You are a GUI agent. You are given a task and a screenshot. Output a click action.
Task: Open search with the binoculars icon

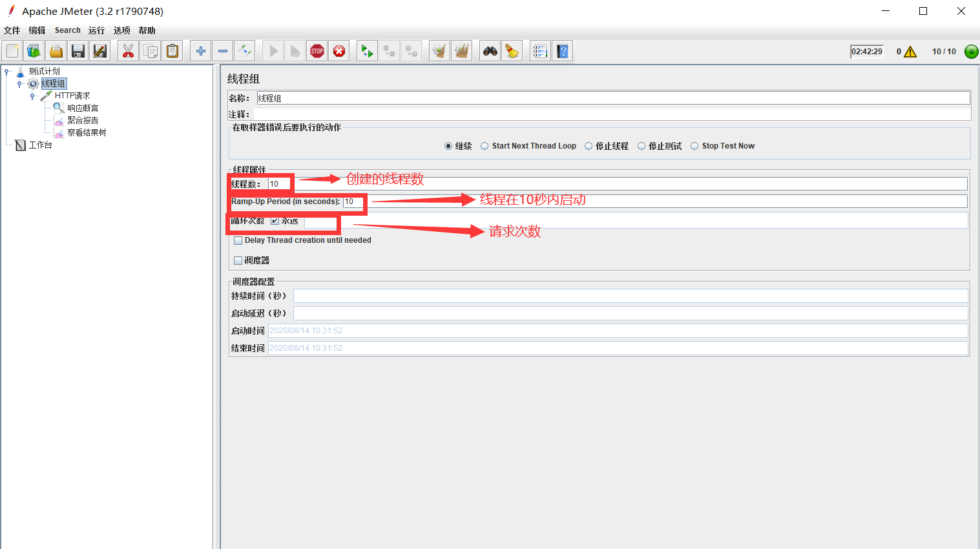[490, 51]
